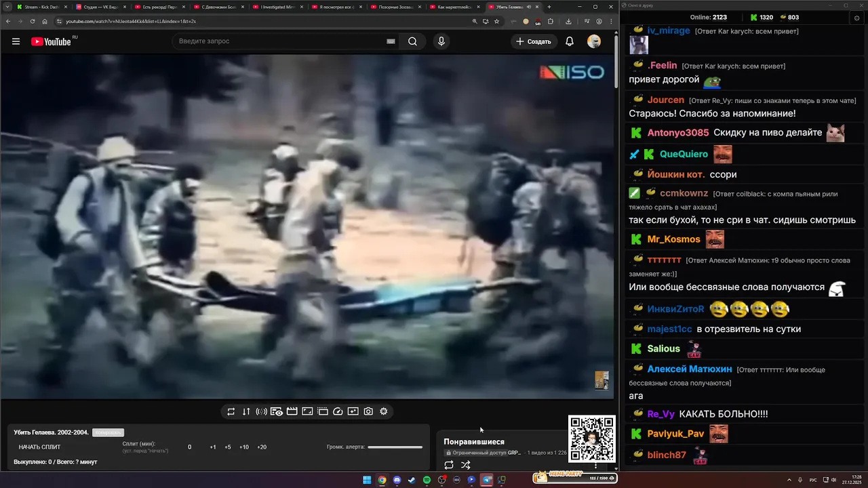868x488 pixels.
Task: Open Discord from the taskbar
Action: pyautogui.click(x=397, y=480)
